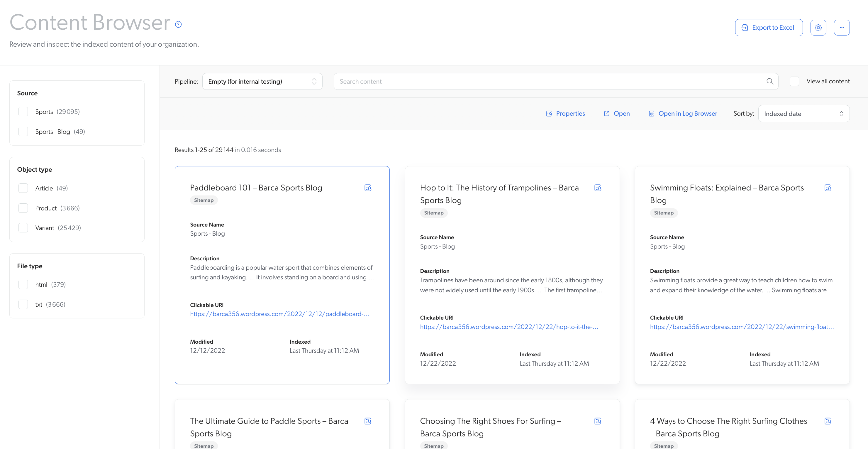Click Sitemap tag on Swimming Floats card
The width and height of the screenshot is (868, 449).
point(664,213)
